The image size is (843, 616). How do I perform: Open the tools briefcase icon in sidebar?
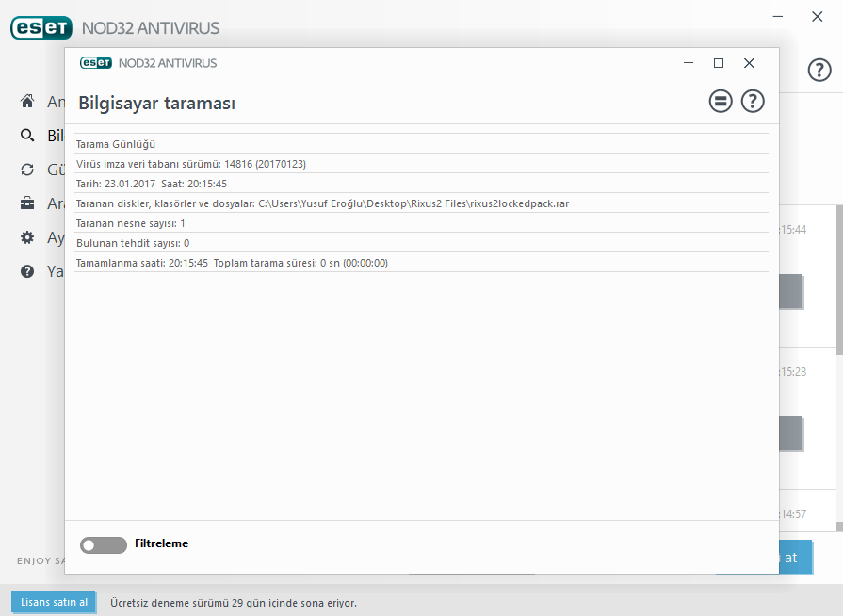click(27, 203)
